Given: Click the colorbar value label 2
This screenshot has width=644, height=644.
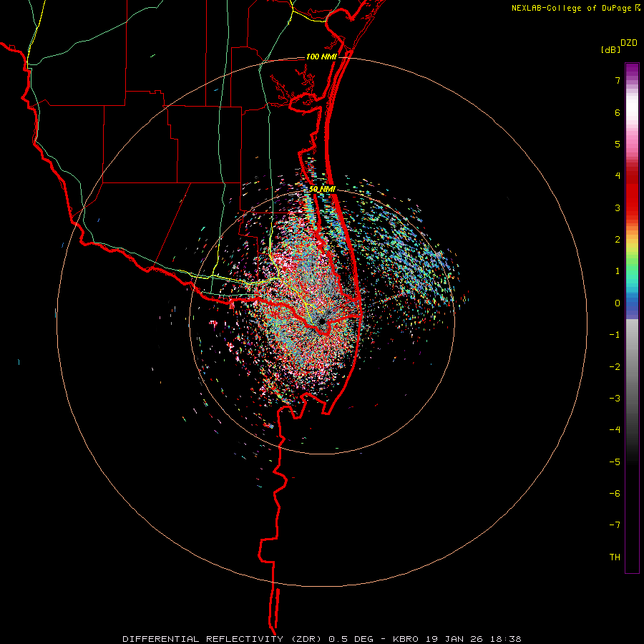Looking at the screenshot, I should (x=618, y=240).
